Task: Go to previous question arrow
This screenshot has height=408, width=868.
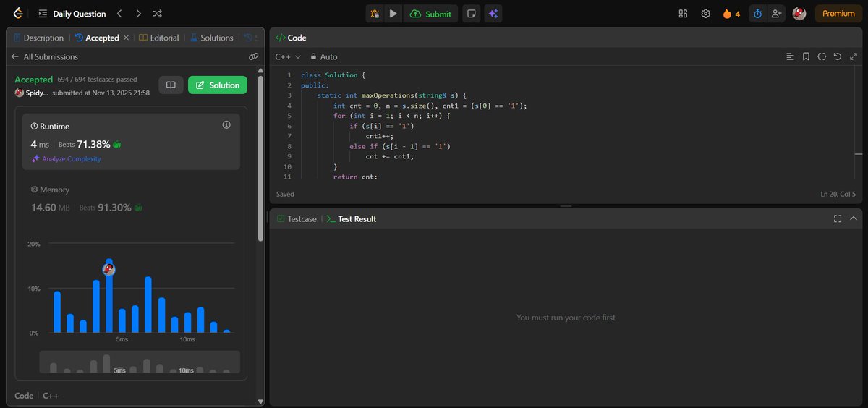Action: pyautogui.click(x=119, y=14)
